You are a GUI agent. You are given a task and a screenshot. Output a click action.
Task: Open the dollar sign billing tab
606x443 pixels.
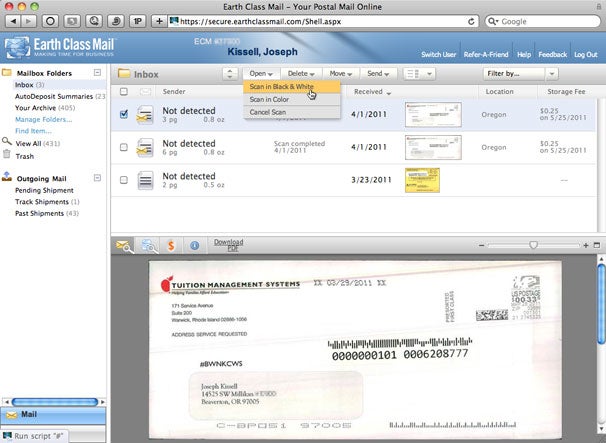coord(171,245)
